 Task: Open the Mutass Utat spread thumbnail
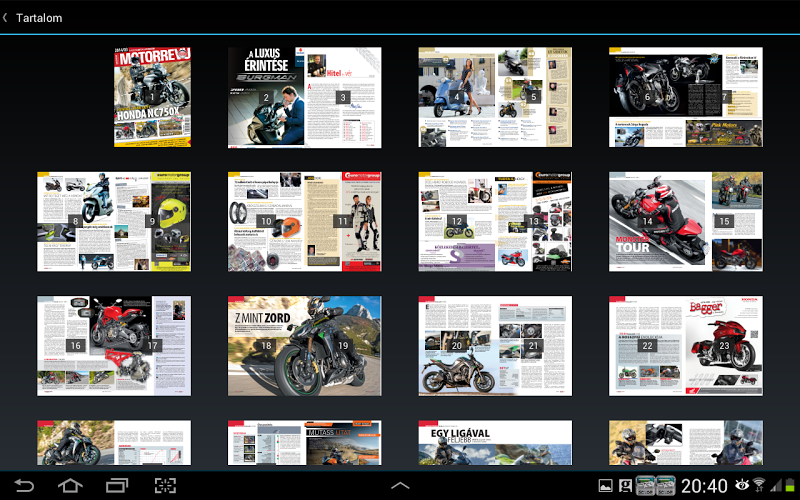[x=305, y=442]
